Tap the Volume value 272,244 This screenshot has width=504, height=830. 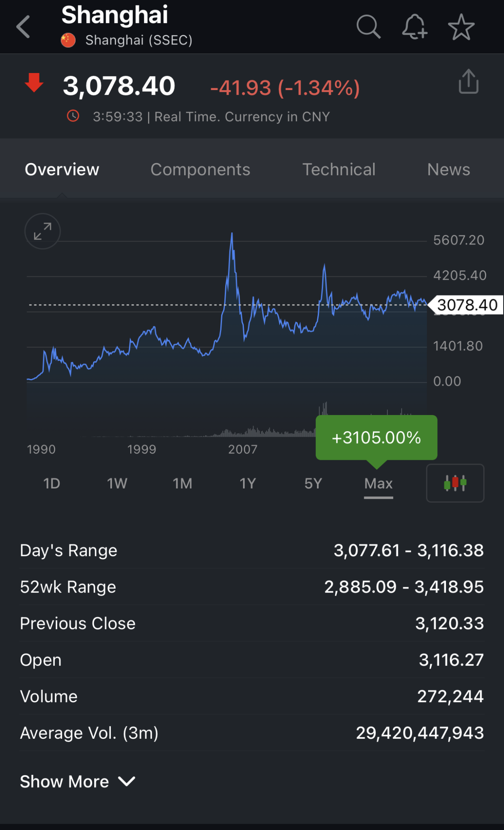(x=450, y=696)
